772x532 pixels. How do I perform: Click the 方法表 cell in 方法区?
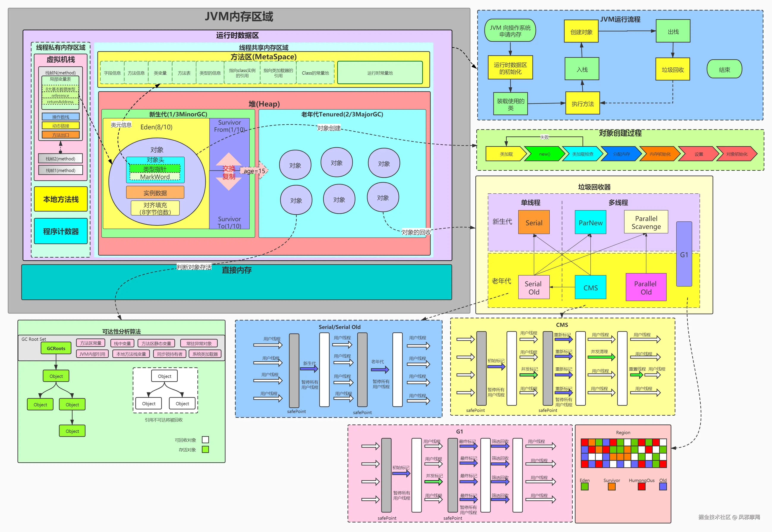tap(184, 73)
